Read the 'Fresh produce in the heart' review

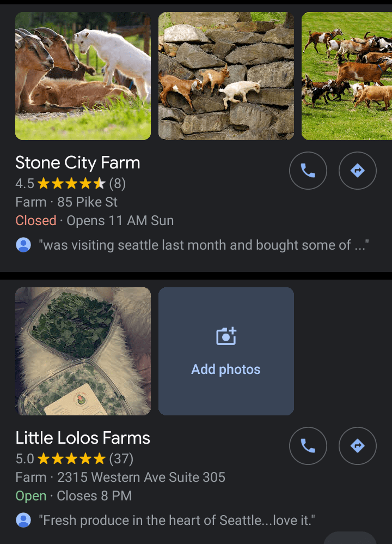click(x=177, y=520)
